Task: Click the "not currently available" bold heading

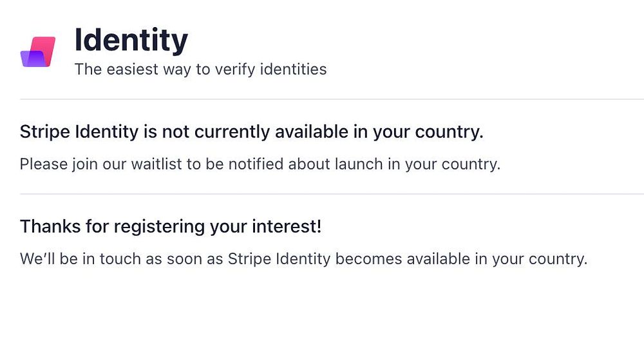Action: click(251, 132)
